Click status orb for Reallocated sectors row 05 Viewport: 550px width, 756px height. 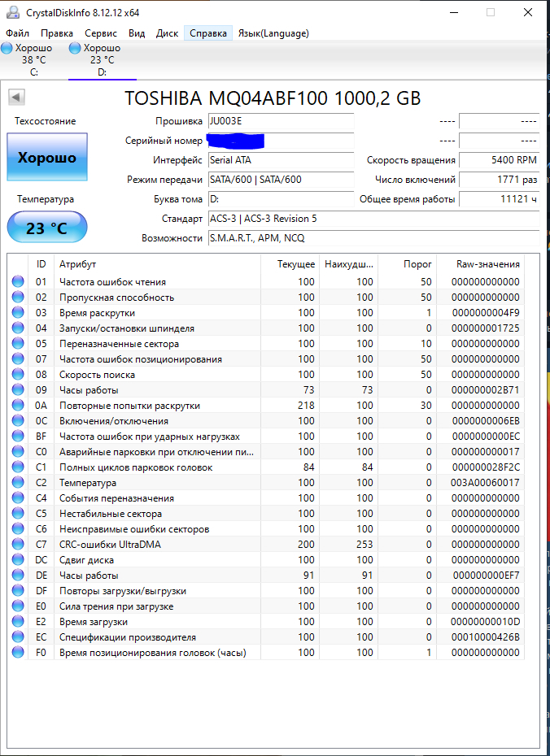tap(18, 344)
